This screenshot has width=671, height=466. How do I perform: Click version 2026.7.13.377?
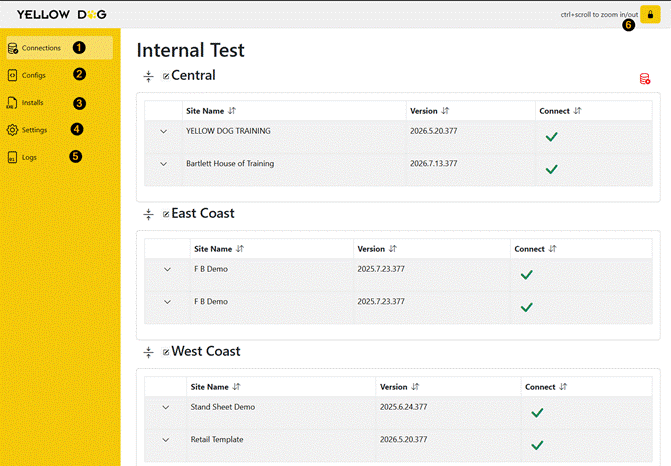[433, 163]
